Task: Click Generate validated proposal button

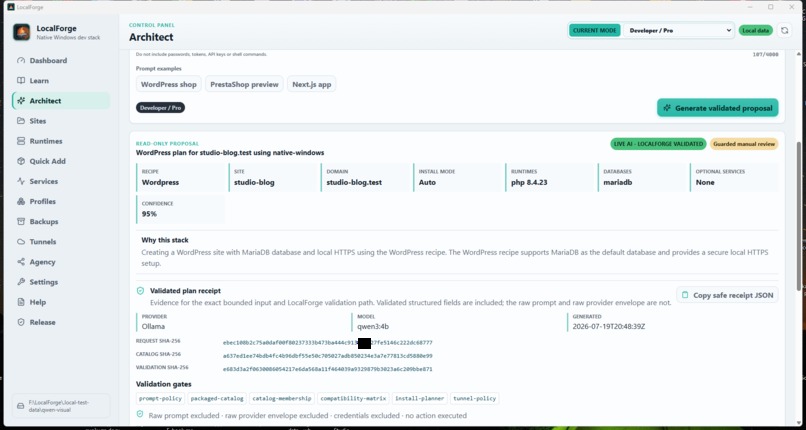Action: (x=718, y=108)
